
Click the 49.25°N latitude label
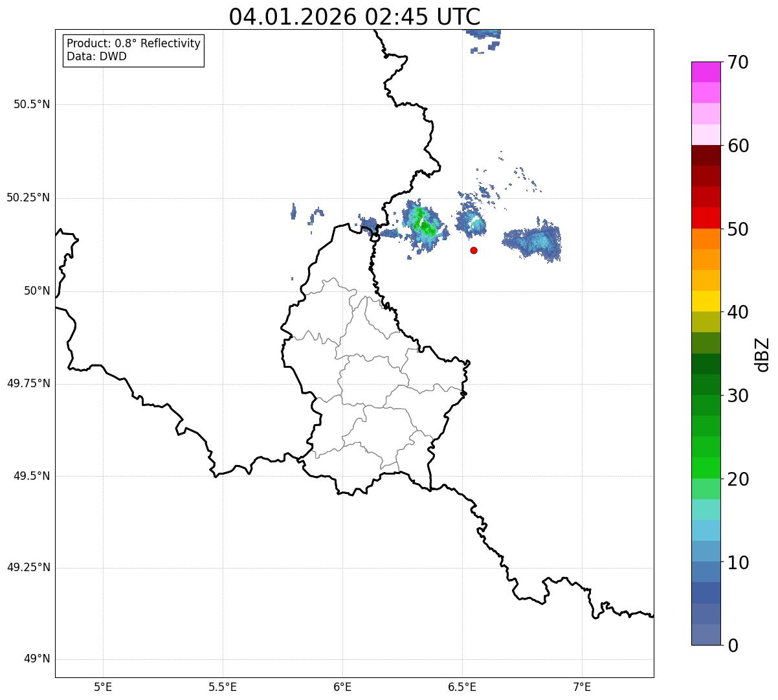(x=28, y=567)
